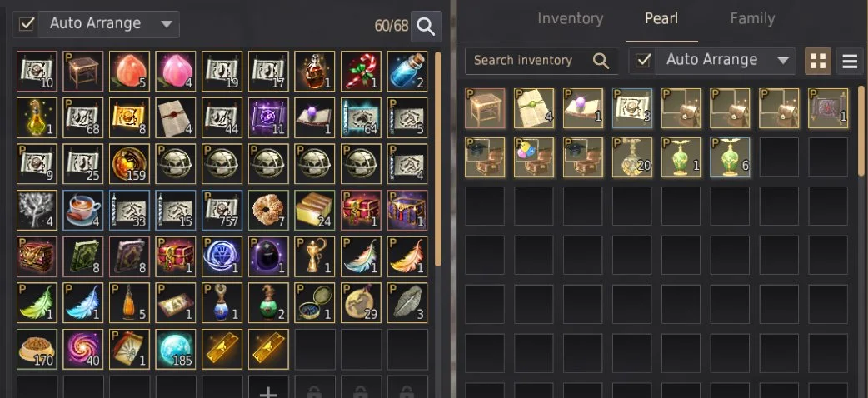Switch to grid view icon
The height and width of the screenshot is (398, 868).
point(818,61)
